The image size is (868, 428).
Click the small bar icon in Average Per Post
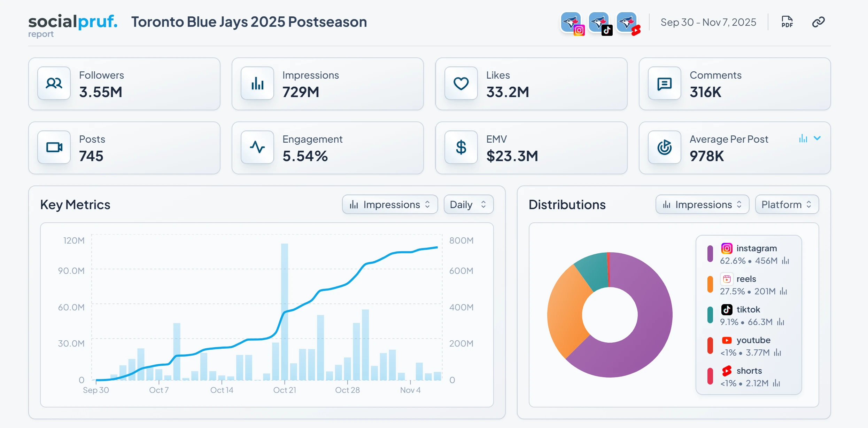(803, 138)
